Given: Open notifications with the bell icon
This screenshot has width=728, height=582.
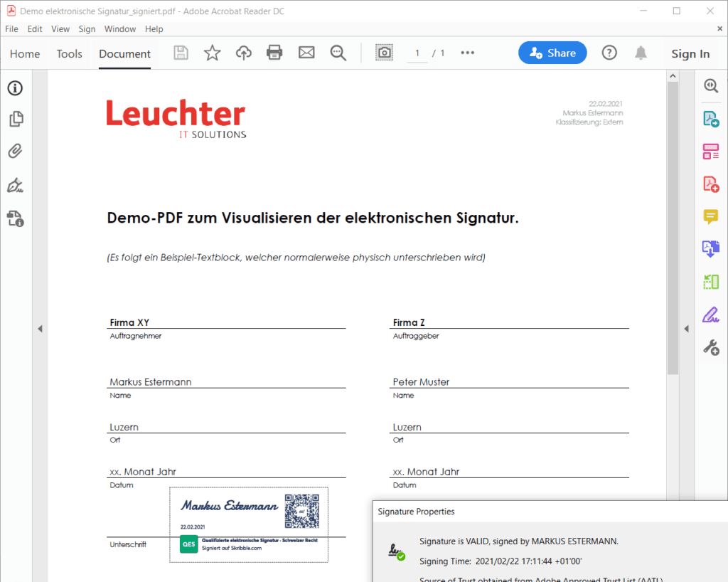Looking at the screenshot, I should pyautogui.click(x=641, y=53).
